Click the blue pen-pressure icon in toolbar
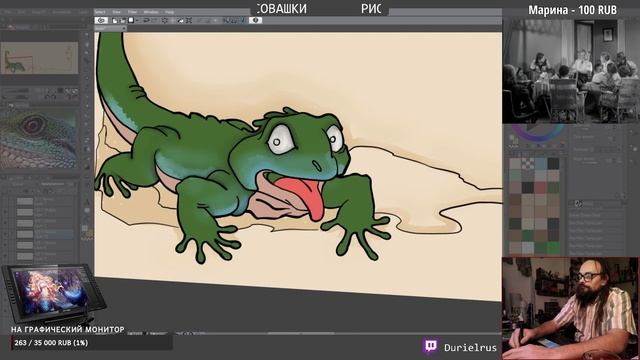Image resolution: width=640 pixels, height=360 pixels. tap(242, 20)
